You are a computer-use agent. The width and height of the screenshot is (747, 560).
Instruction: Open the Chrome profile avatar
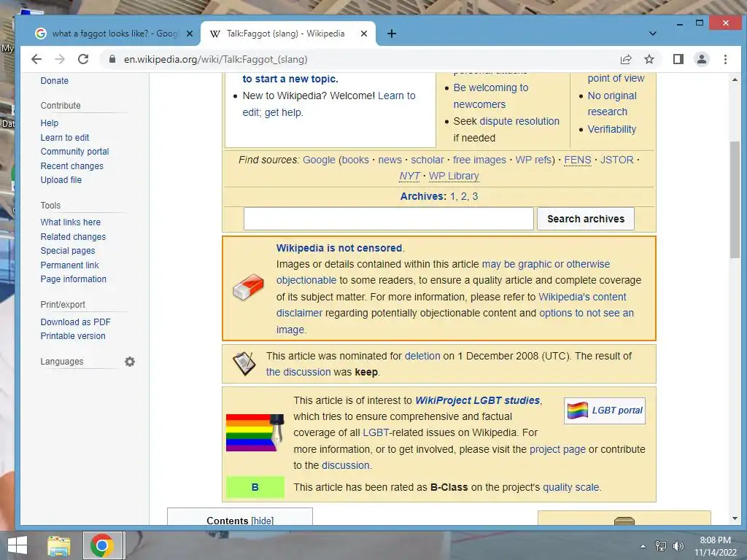(x=701, y=59)
